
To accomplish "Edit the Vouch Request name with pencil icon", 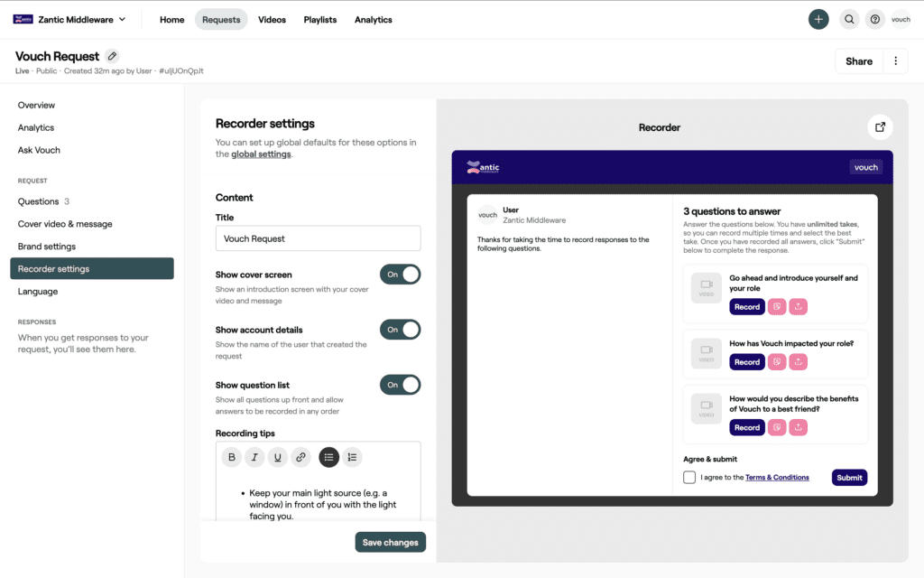I will pyautogui.click(x=112, y=56).
